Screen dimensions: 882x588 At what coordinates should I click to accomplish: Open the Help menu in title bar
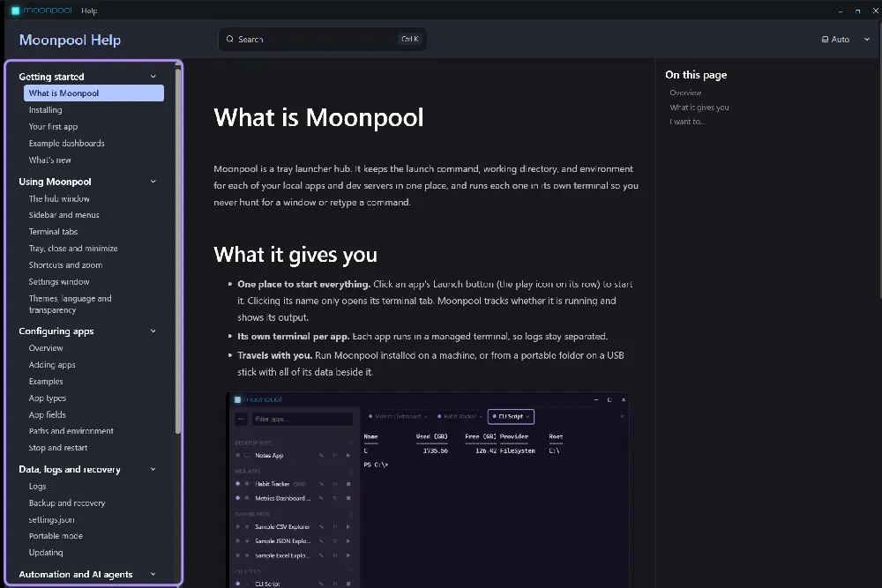click(x=89, y=11)
